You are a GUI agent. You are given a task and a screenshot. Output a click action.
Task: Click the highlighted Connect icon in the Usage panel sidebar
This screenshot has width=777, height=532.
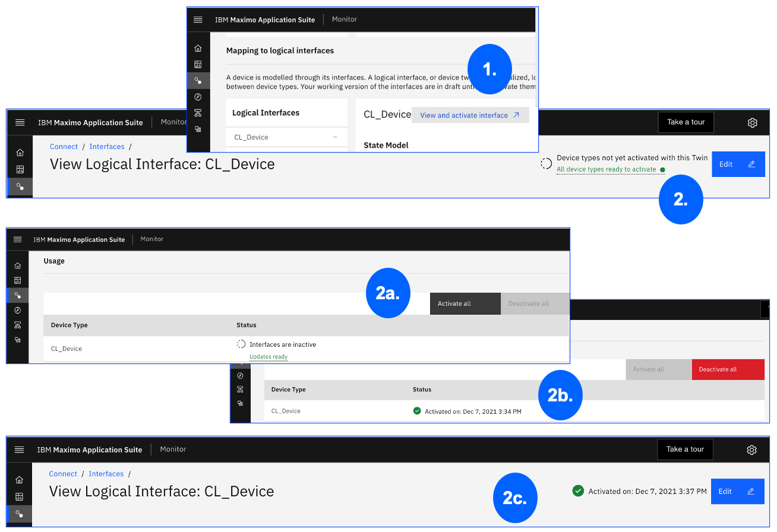tap(17, 295)
